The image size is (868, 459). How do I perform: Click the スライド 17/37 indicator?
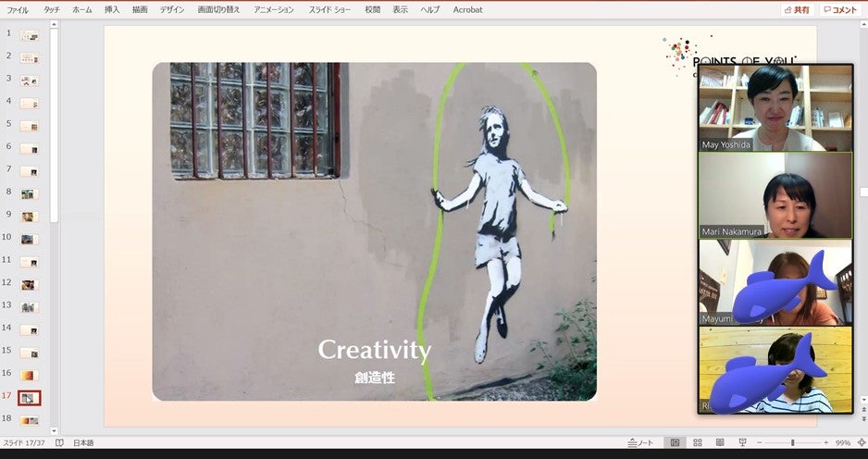pyautogui.click(x=24, y=443)
